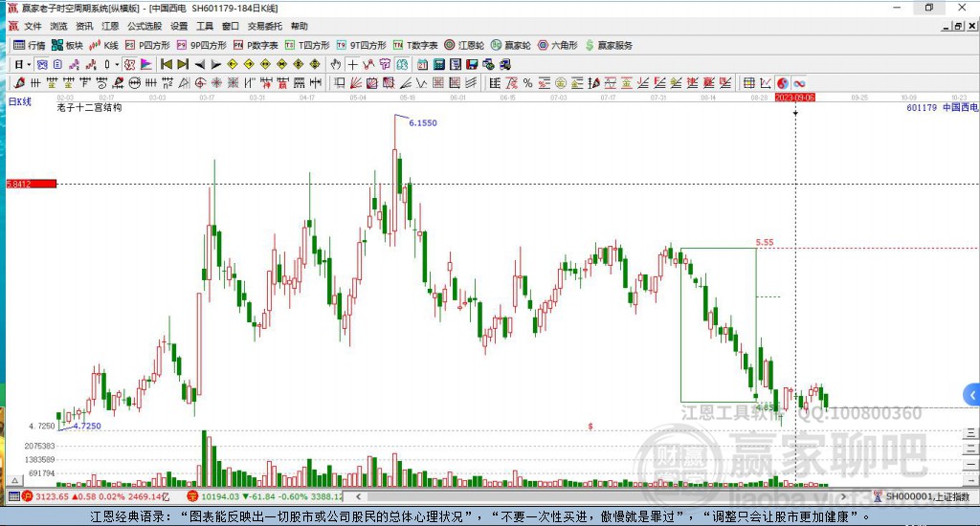Open the 六角形 hexagon chart
This screenshot has height=526, width=980.
coord(558,45)
